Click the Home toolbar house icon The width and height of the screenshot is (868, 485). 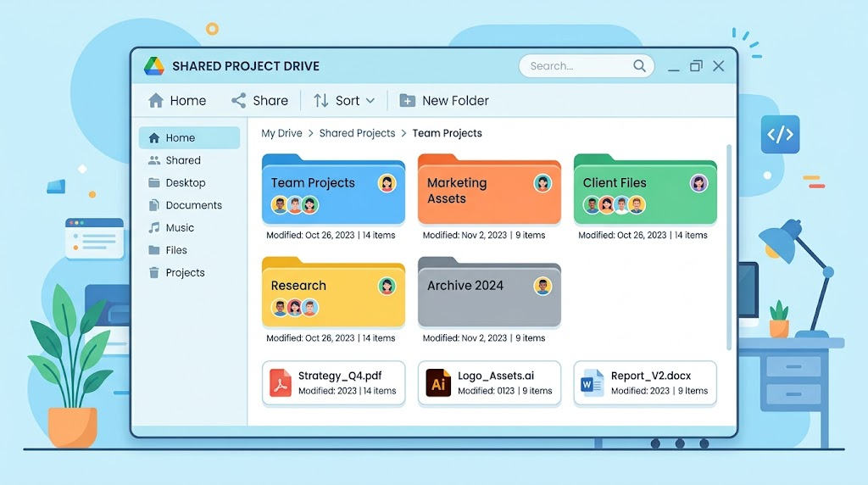point(156,100)
